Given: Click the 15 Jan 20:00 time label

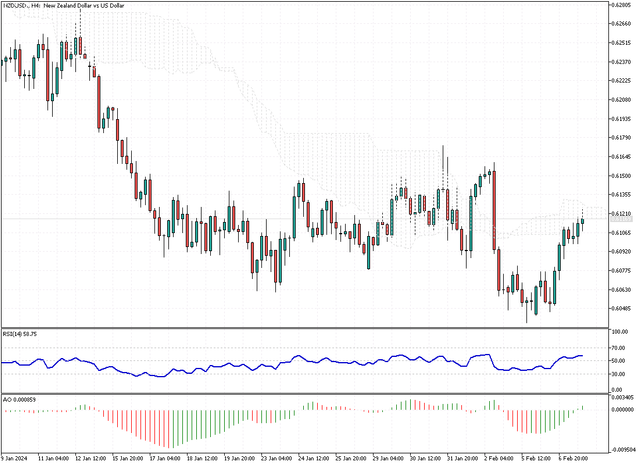Looking at the screenshot, I should tap(128, 458).
